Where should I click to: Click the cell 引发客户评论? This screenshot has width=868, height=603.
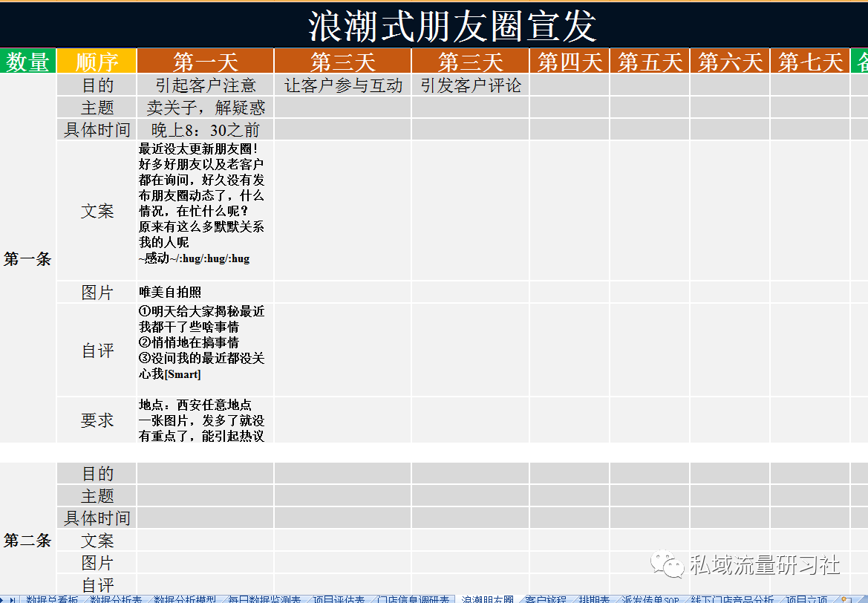pos(471,85)
